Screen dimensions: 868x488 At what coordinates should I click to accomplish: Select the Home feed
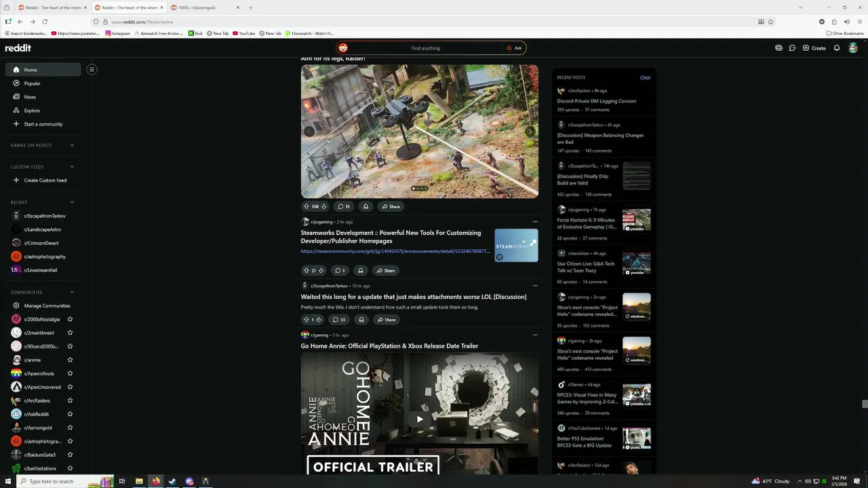point(43,69)
